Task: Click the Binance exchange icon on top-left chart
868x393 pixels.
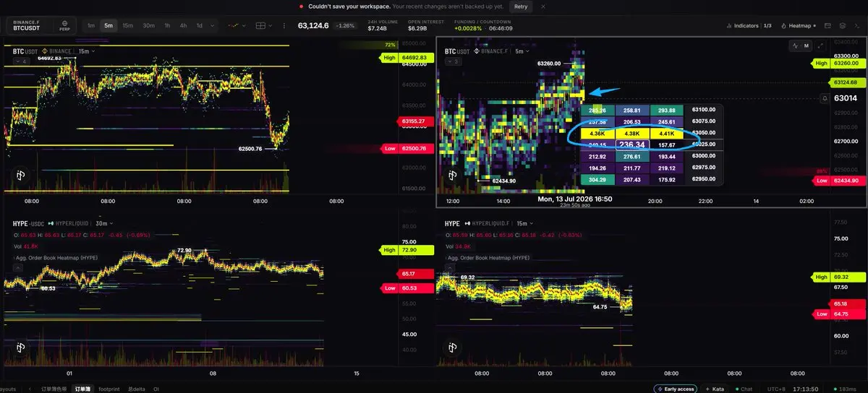Action: pos(44,51)
